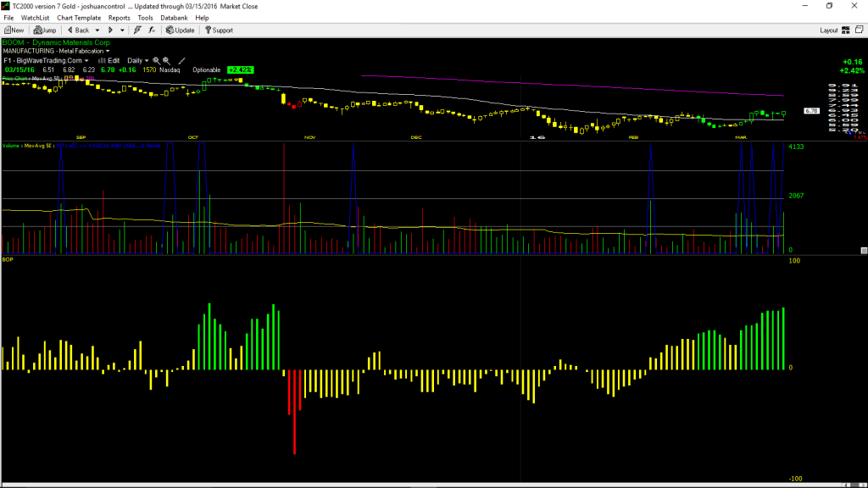Click the Update globe button
This screenshot has width=868, height=488.
[180, 30]
